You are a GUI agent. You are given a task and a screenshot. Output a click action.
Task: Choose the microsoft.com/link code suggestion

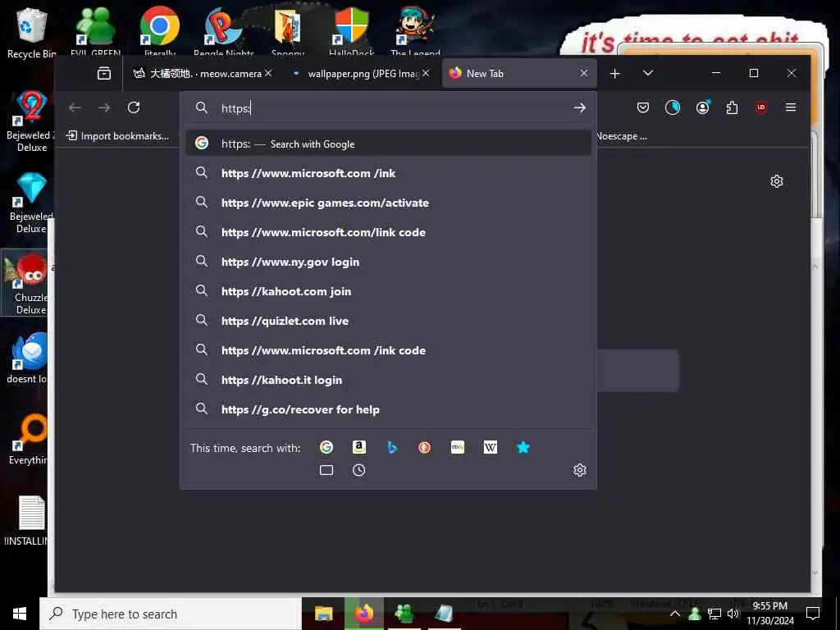[388, 232]
